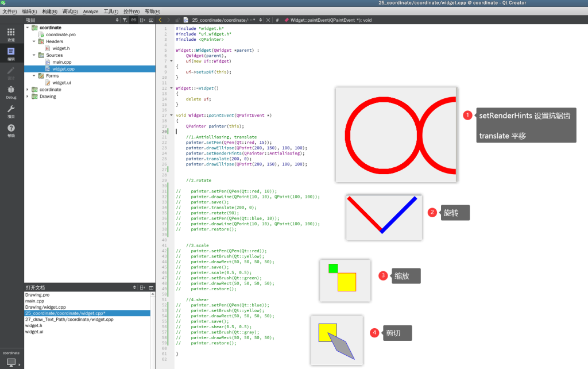Open the Analyze menu
This screenshot has height=369, width=588.
click(90, 11)
